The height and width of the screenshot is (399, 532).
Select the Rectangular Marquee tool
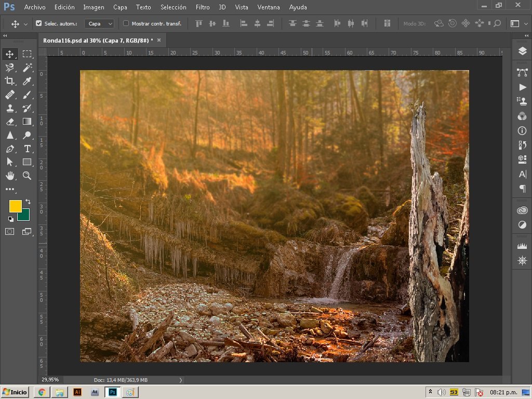click(27, 54)
